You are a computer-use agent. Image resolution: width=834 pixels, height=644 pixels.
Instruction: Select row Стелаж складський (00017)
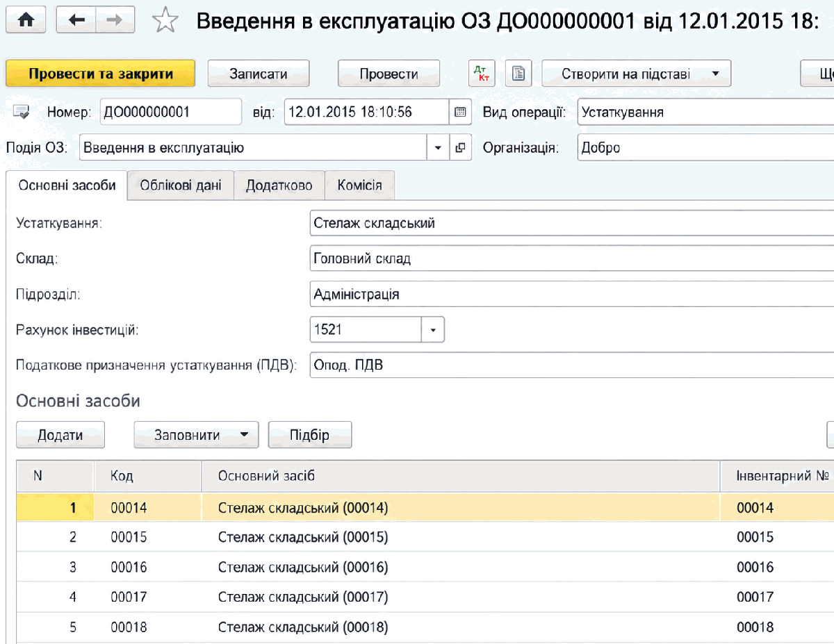coord(425,597)
